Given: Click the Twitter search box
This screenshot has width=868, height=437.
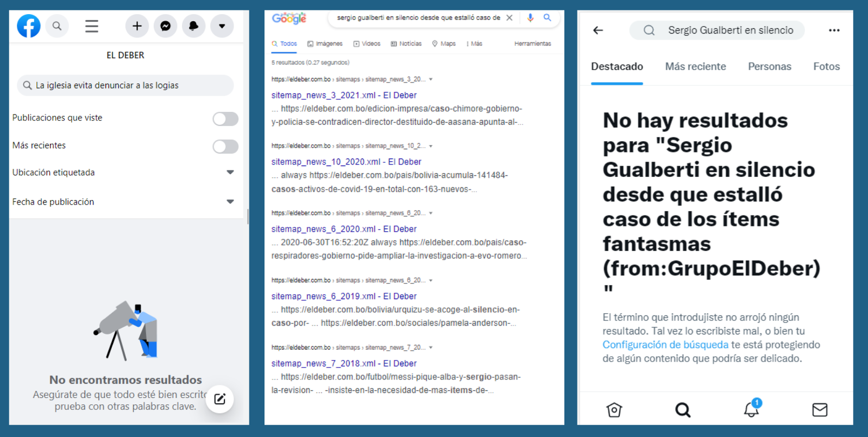Looking at the screenshot, I should [717, 30].
